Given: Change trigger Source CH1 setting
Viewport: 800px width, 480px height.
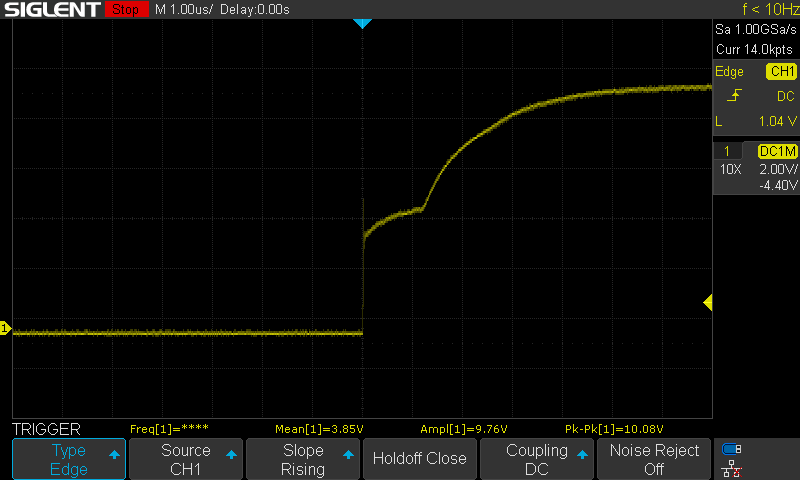Looking at the screenshot, I should pyautogui.click(x=186, y=459).
